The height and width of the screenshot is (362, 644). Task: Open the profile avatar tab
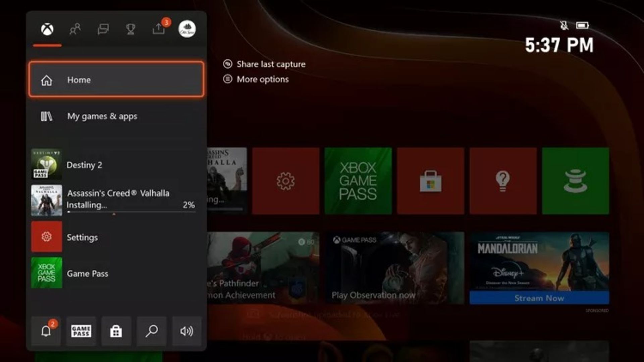187,29
